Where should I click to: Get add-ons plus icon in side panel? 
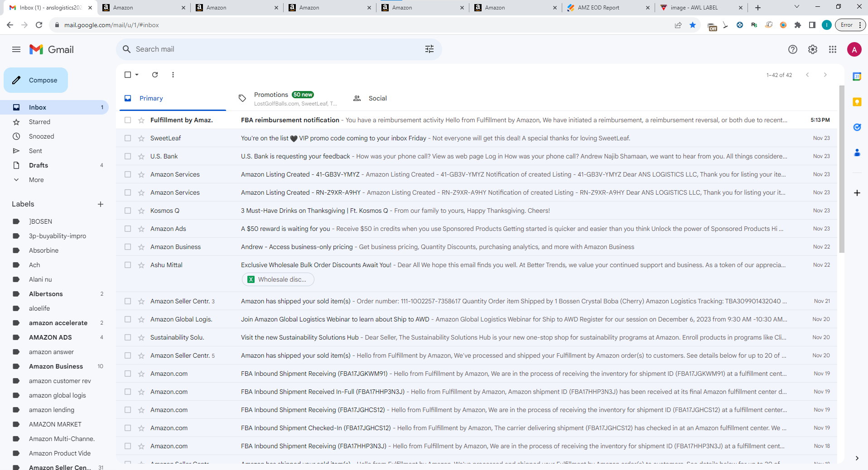857,193
